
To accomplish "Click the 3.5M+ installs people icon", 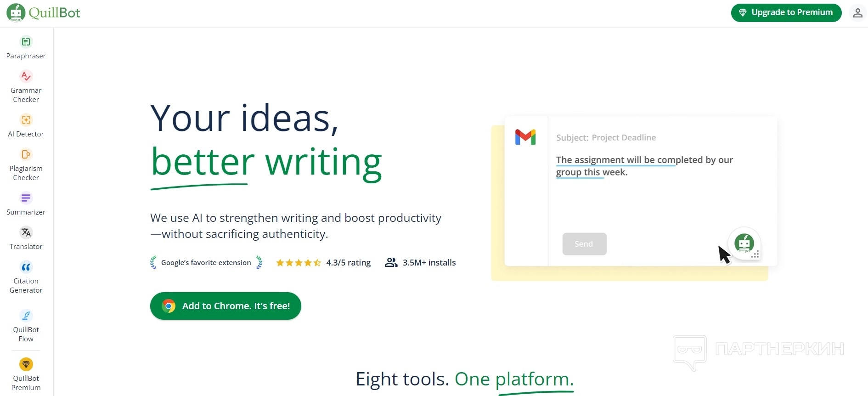I will click(x=391, y=262).
